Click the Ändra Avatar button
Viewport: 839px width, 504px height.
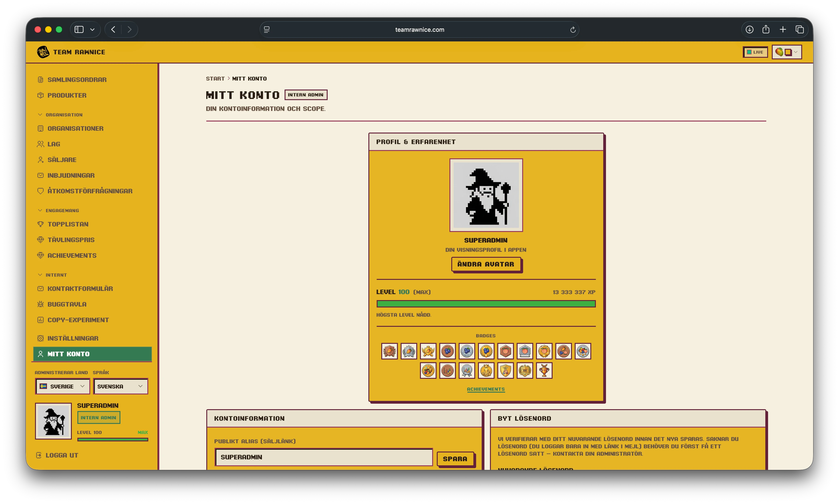[x=486, y=264]
